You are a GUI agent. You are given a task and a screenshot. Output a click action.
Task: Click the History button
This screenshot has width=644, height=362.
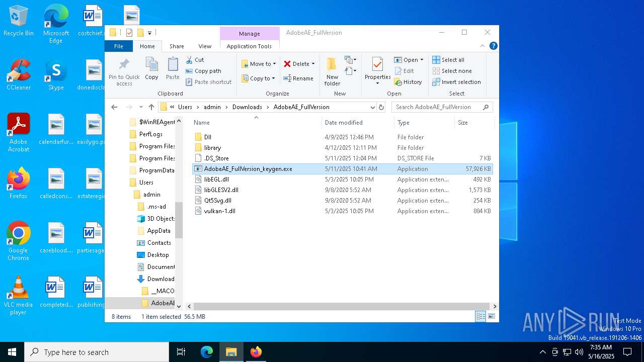[x=408, y=82]
